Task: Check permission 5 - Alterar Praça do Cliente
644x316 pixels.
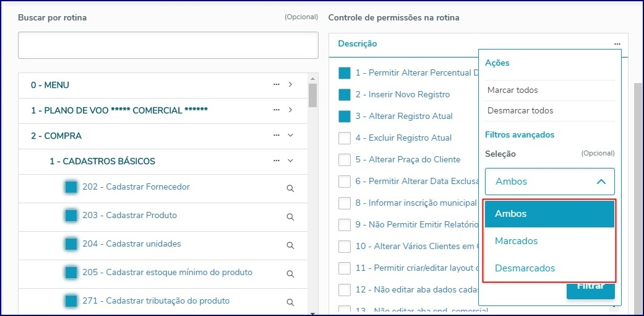Action: (344, 160)
